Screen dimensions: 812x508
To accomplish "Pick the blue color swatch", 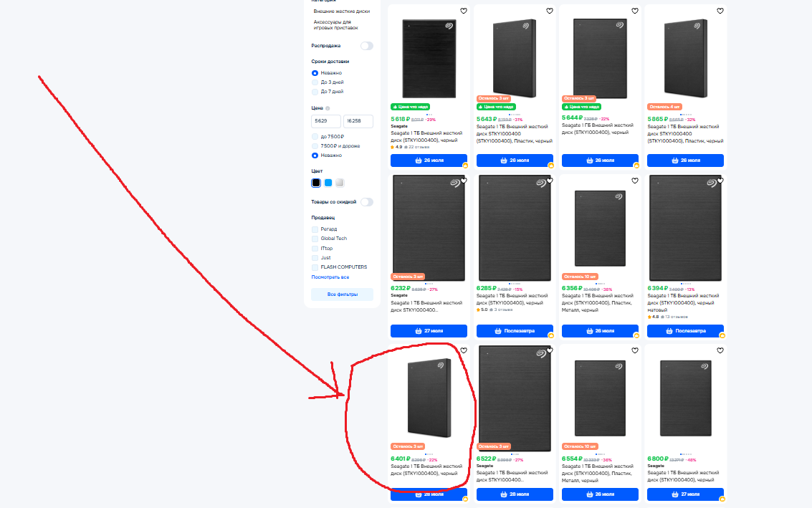I will (328, 183).
